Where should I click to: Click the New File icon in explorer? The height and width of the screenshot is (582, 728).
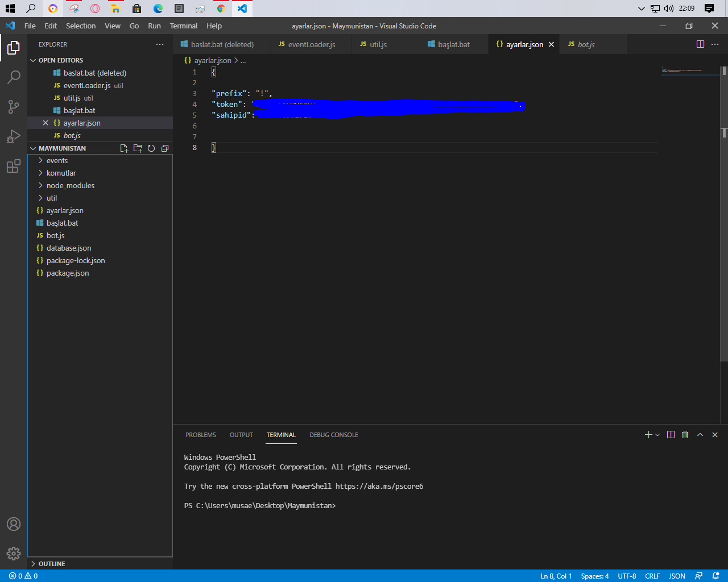pyautogui.click(x=124, y=148)
